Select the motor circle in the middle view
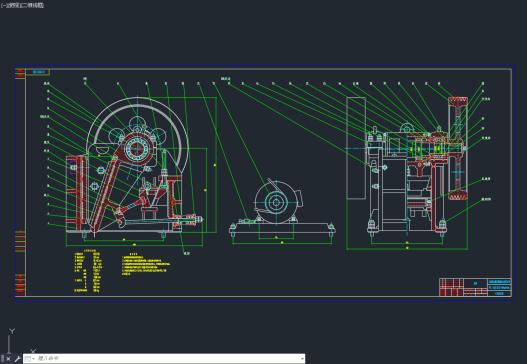 click(x=276, y=202)
